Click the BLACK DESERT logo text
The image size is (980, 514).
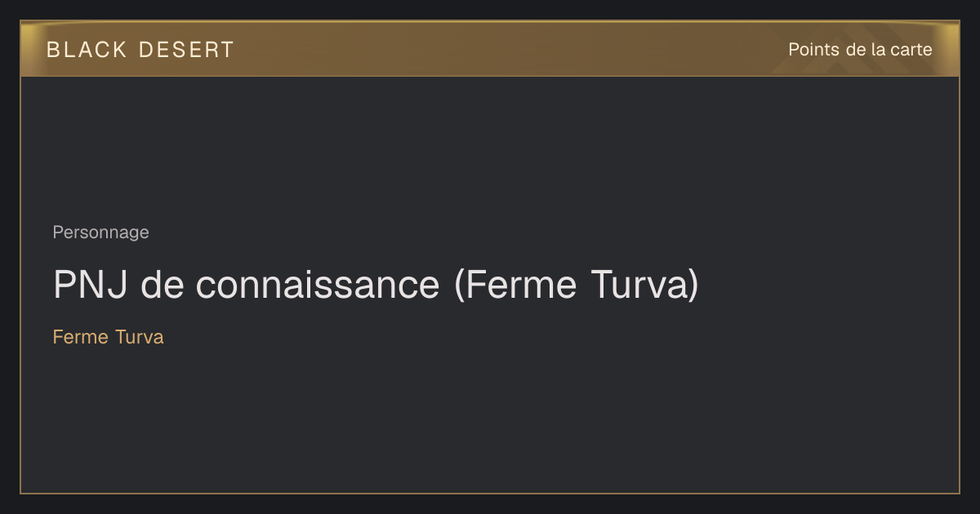click(x=140, y=50)
